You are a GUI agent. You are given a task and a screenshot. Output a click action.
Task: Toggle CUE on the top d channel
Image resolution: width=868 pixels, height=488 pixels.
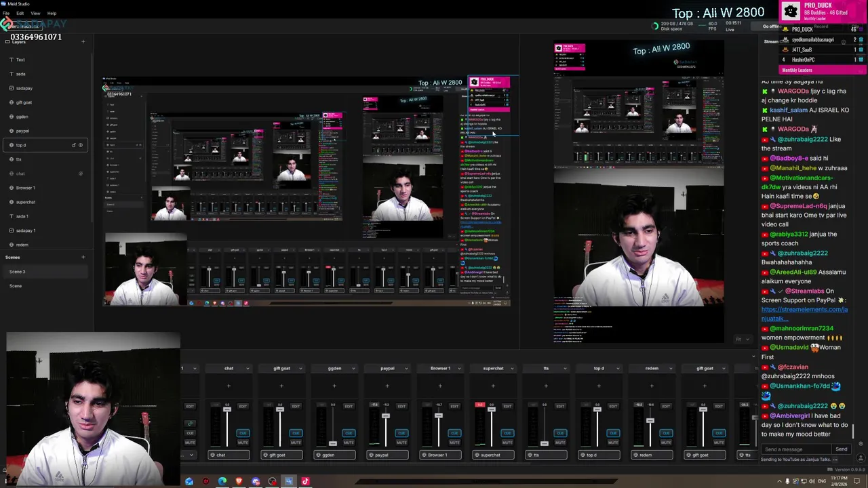coord(613,432)
